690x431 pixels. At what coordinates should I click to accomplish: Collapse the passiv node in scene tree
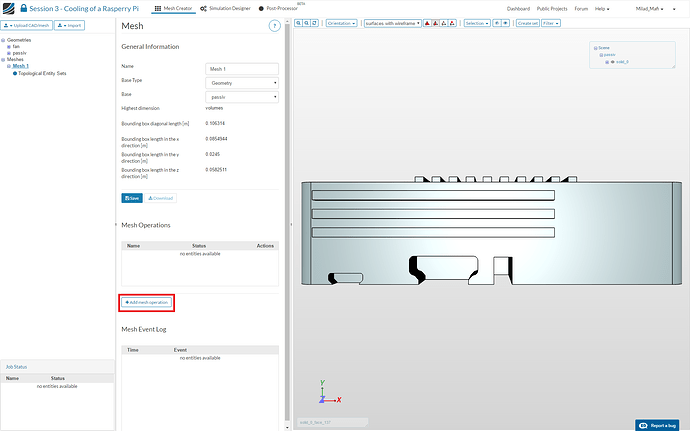click(601, 55)
